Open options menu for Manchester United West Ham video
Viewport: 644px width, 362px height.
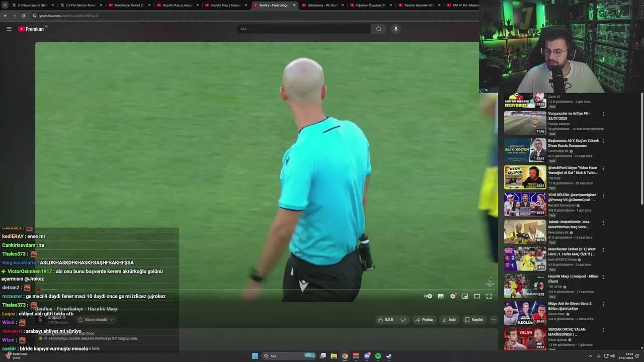click(603, 250)
